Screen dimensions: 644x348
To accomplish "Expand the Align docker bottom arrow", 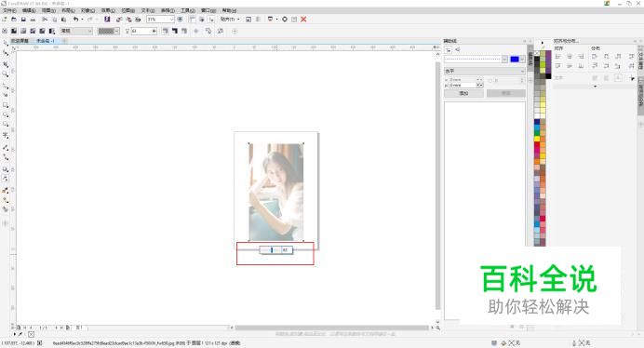I will [595, 87].
